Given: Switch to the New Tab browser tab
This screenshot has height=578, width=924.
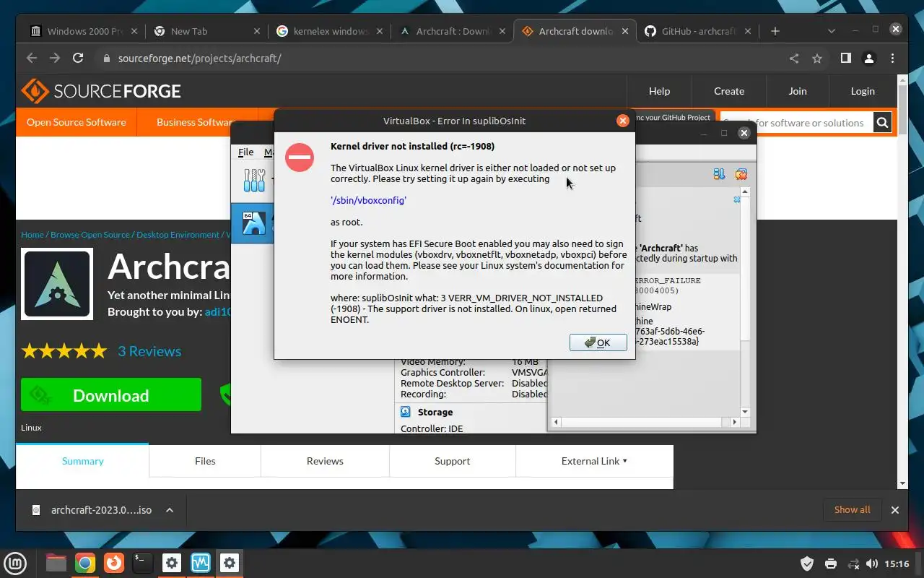Looking at the screenshot, I should pos(206,31).
